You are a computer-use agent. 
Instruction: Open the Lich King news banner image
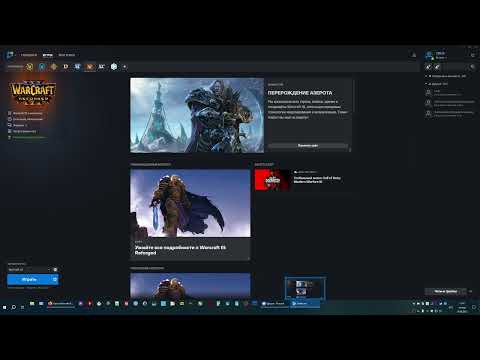point(197,115)
